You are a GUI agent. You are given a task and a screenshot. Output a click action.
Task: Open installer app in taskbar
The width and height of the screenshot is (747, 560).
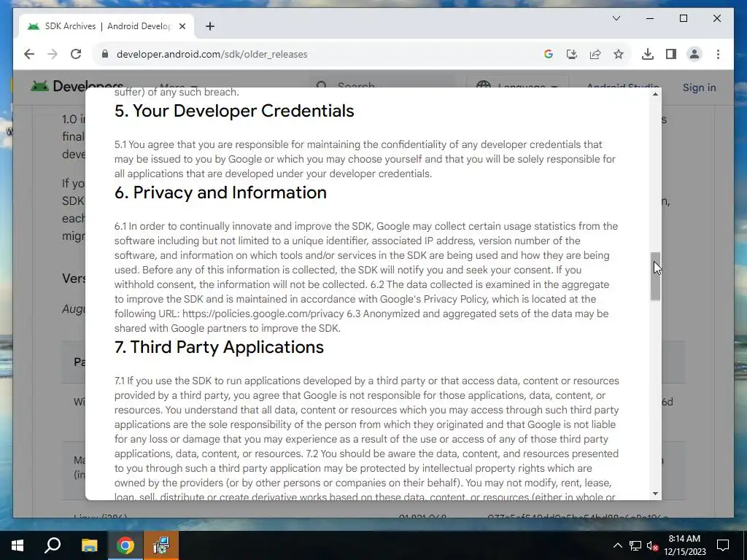tap(161, 545)
